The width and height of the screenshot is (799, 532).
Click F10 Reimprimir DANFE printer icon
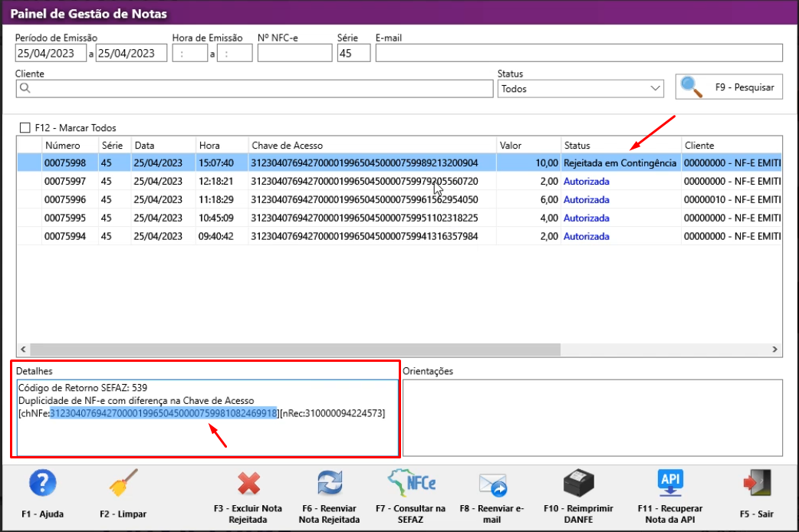579,483
